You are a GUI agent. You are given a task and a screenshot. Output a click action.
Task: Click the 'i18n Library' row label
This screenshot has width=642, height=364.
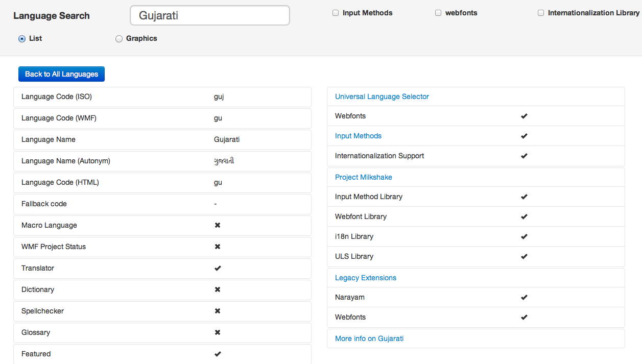pos(354,236)
